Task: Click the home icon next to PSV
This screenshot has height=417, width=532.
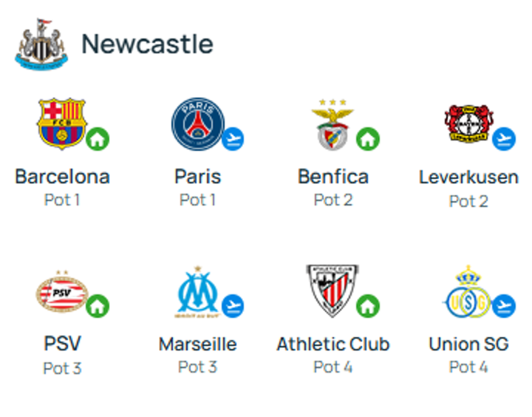Action: (98, 305)
